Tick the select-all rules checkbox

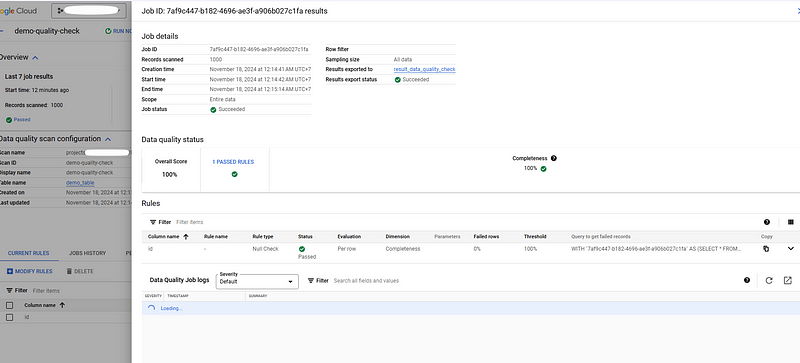pos(9,305)
